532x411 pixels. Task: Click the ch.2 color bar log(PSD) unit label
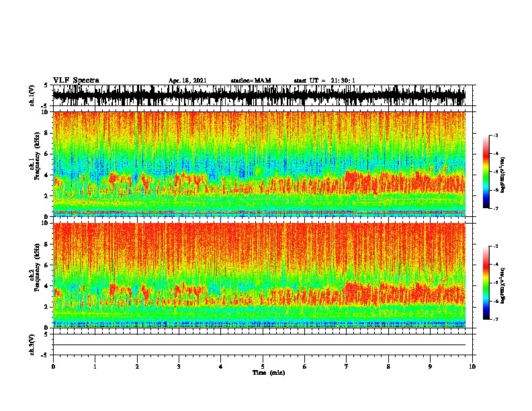(503, 285)
